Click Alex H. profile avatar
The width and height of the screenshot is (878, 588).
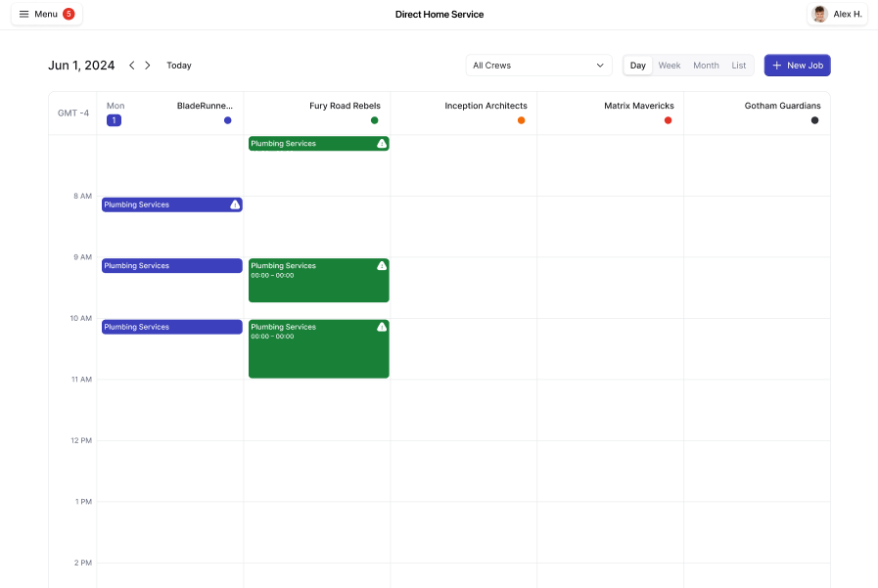[x=819, y=14]
